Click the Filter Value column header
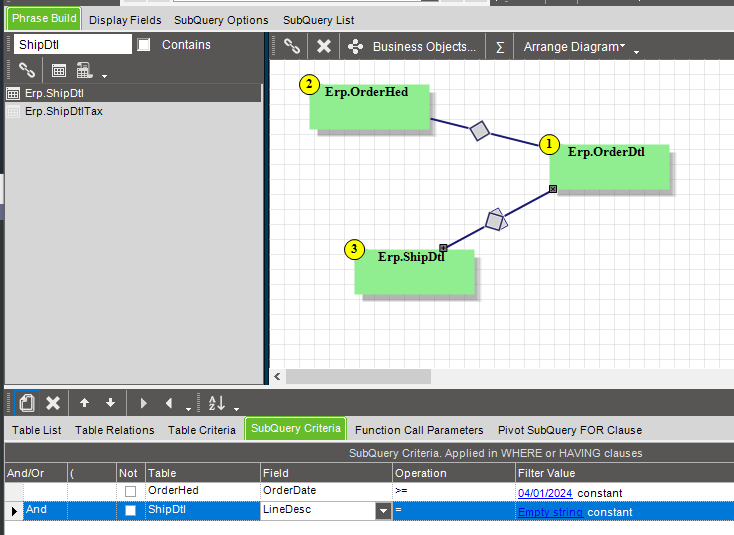 coord(624,473)
